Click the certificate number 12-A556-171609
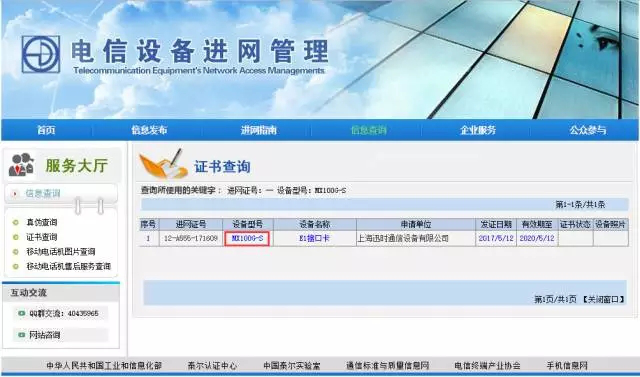 [191, 238]
